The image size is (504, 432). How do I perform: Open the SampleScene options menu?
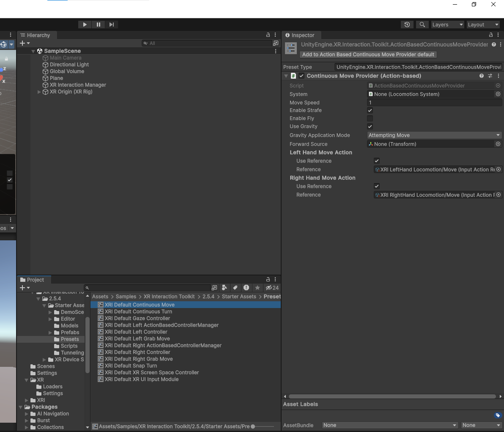click(x=275, y=51)
